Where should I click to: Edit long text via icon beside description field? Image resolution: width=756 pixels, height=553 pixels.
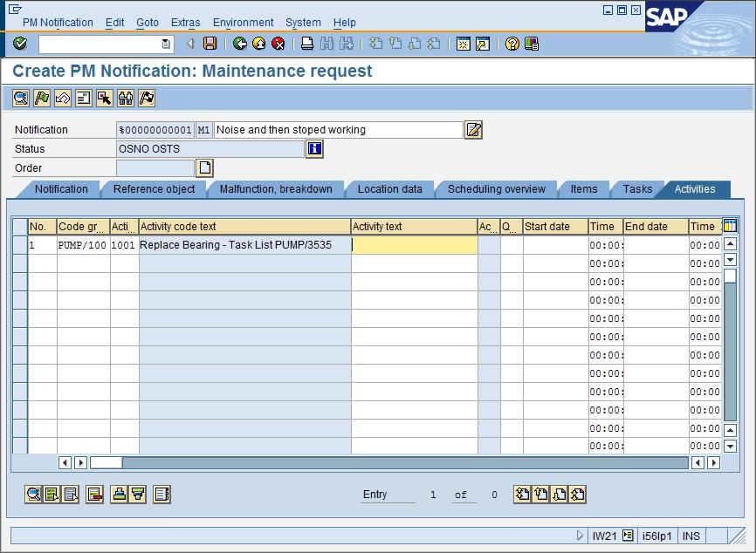pos(473,130)
